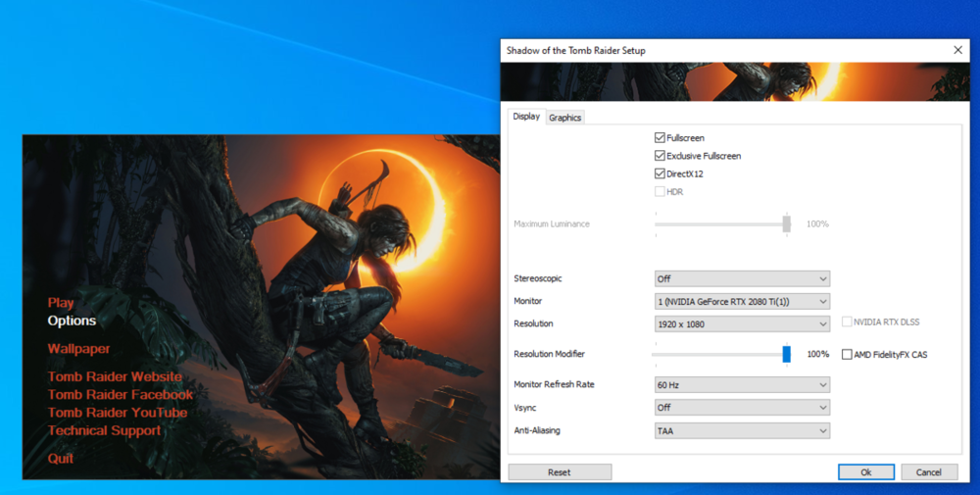The image size is (980, 495).
Task: Open the Tomb Raider YouTube link
Action: tap(118, 413)
